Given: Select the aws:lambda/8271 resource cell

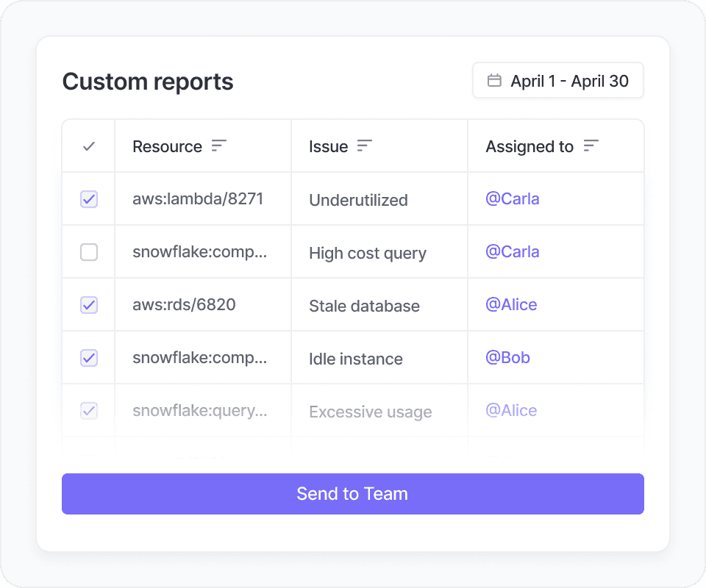Looking at the screenshot, I should tap(198, 199).
